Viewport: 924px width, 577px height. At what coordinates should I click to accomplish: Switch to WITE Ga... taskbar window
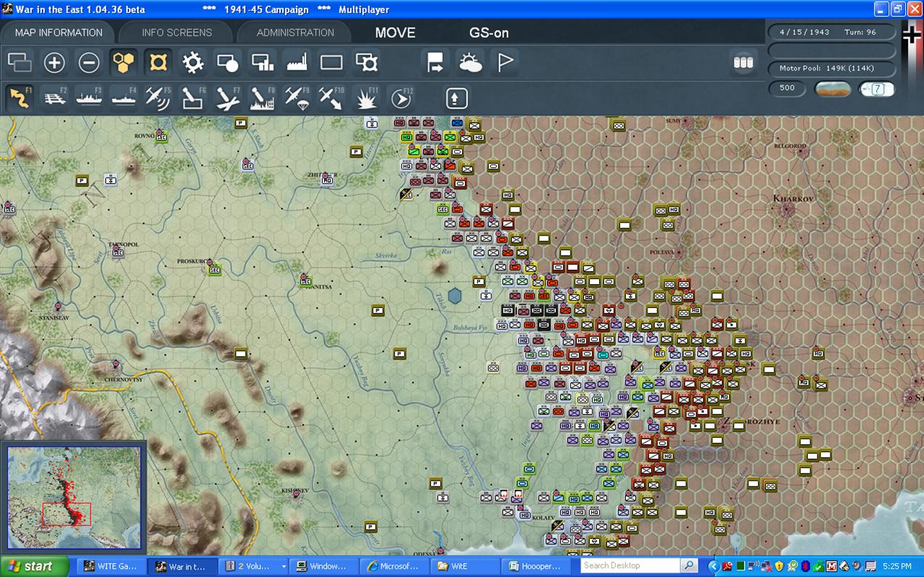(110, 566)
